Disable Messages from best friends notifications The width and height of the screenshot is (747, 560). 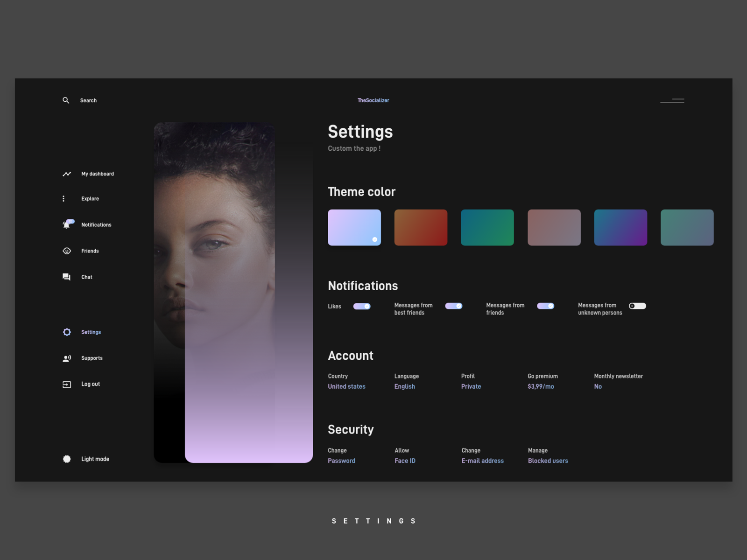(453, 306)
